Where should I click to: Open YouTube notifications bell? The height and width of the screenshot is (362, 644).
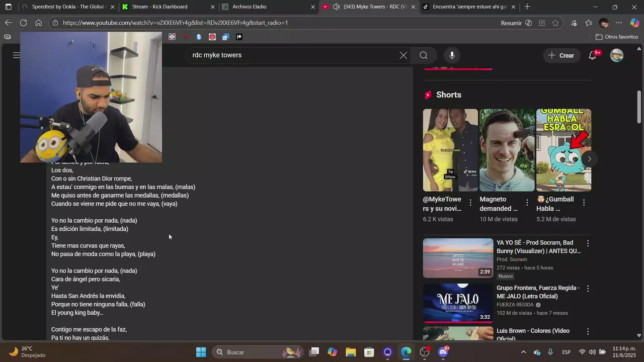(x=593, y=55)
